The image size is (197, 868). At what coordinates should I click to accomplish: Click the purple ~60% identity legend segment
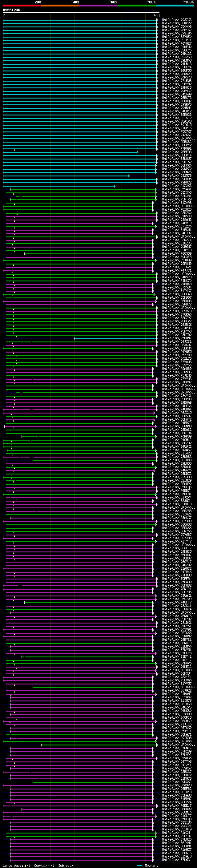(98, 6)
